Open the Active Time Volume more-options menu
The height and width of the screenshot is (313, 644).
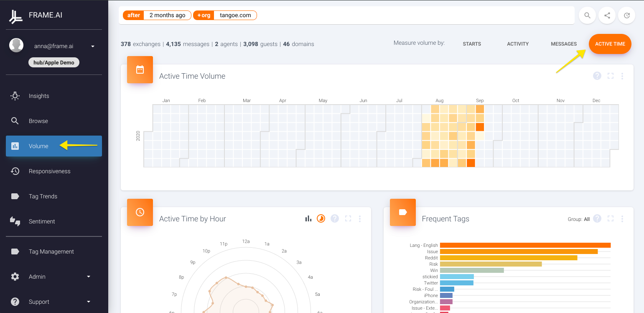click(622, 76)
